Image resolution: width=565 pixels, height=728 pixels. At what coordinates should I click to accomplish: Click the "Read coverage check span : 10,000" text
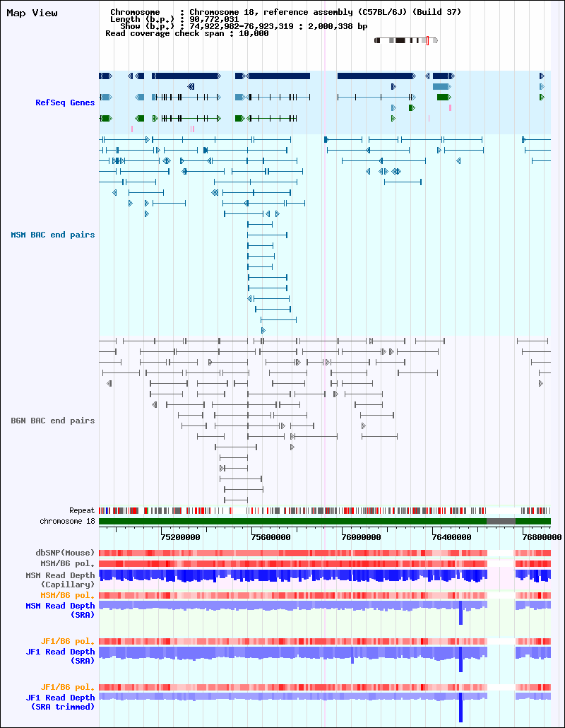pos(187,33)
